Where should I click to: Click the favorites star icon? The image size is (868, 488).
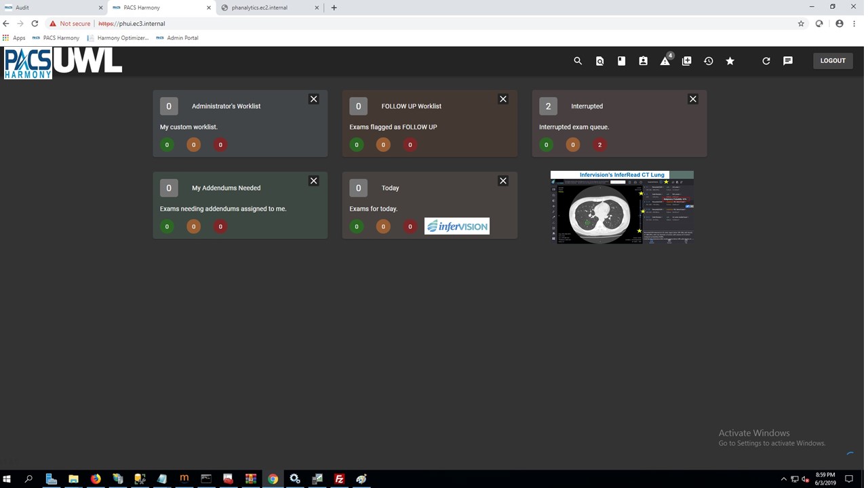[x=730, y=61]
